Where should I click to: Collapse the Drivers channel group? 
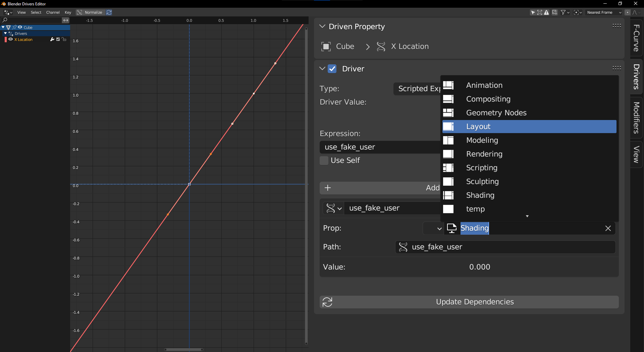(5, 33)
